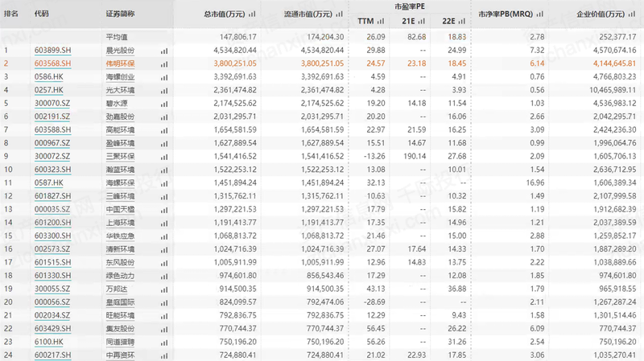Viewport: 644px width, 361px height.
Task: Open stock code link 300070.SZ
Action: [52, 104]
